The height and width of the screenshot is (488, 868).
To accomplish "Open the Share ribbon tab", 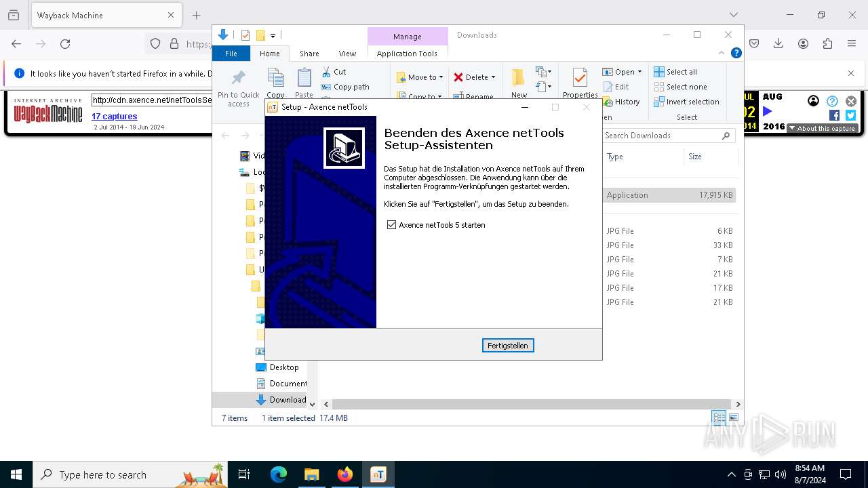I will click(309, 54).
